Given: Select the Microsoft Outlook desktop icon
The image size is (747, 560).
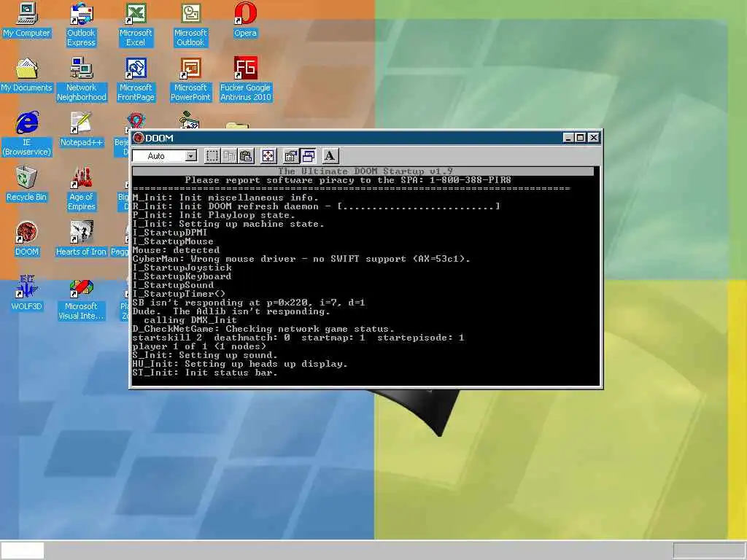Looking at the screenshot, I should tap(190, 25).
